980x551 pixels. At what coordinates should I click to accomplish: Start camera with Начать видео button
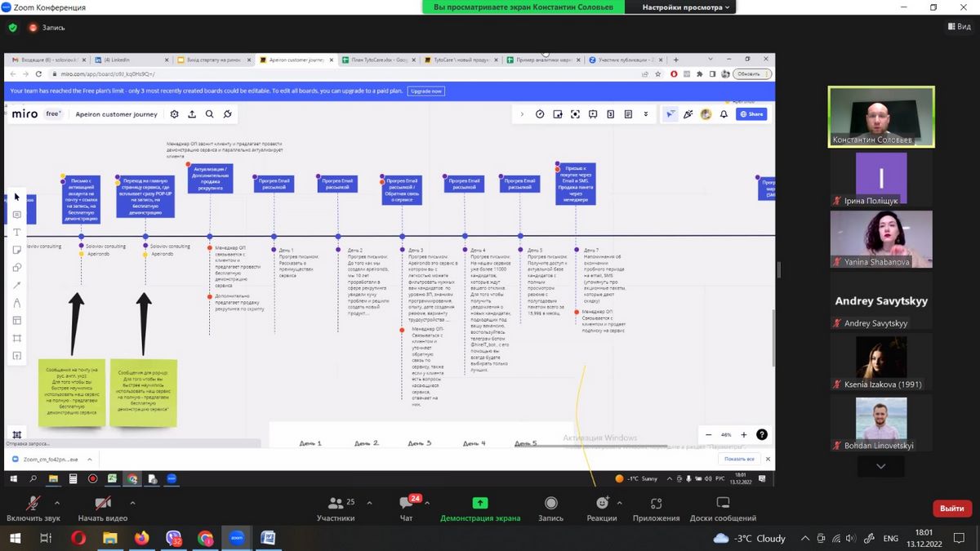pyautogui.click(x=103, y=504)
